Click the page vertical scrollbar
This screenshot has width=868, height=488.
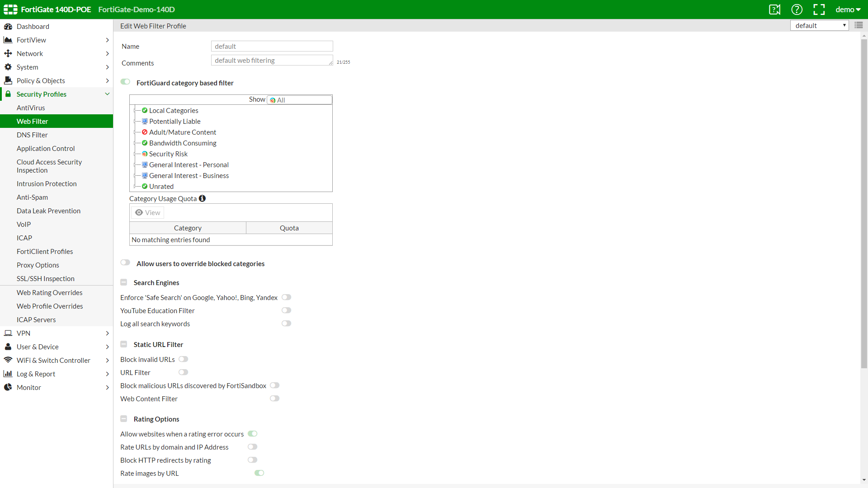(x=864, y=203)
